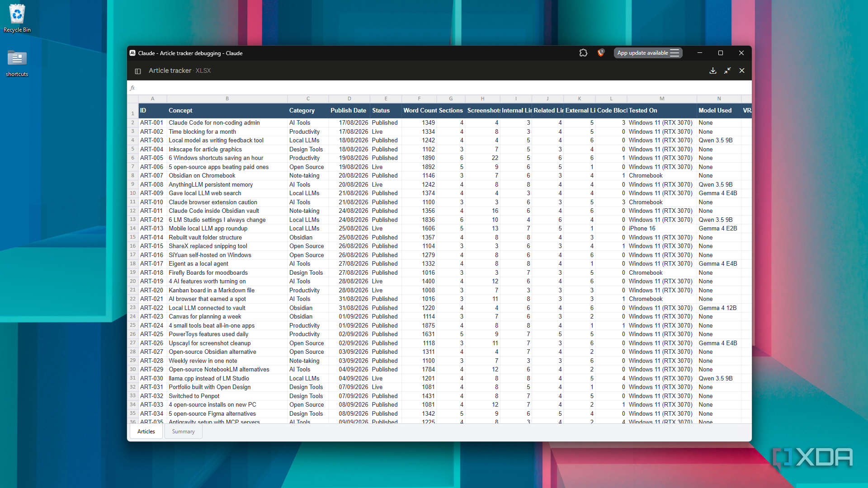Open the Recycle Bin desktop icon

(x=17, y=19)
